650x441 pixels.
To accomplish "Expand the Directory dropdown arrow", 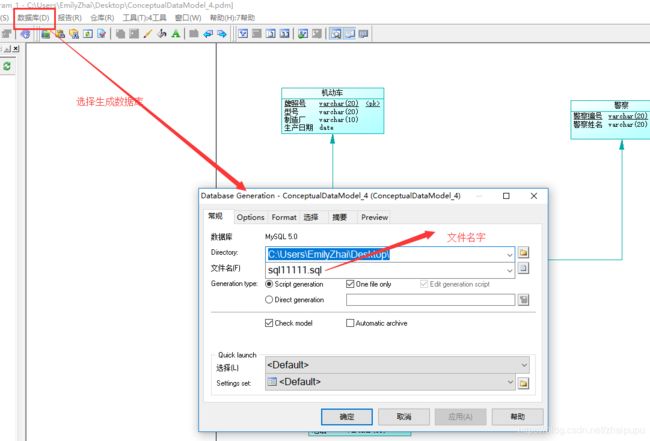I will pyautogui.click(x=509, y=254).
